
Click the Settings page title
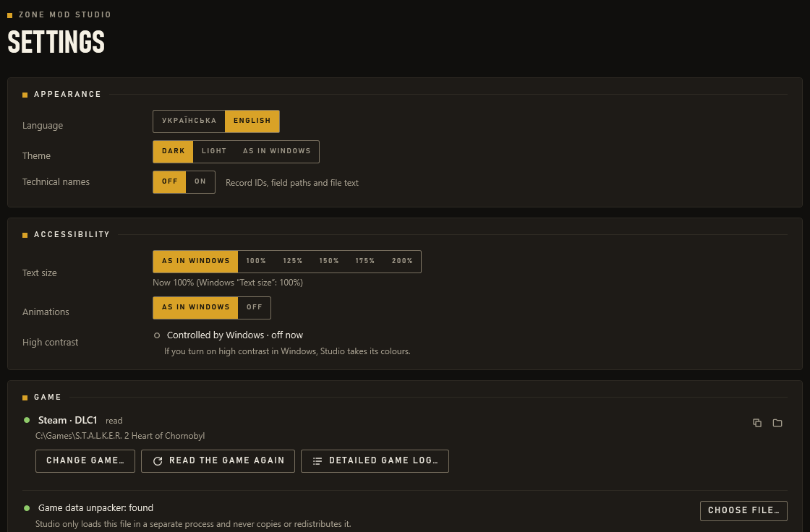(x=56, y=42)
